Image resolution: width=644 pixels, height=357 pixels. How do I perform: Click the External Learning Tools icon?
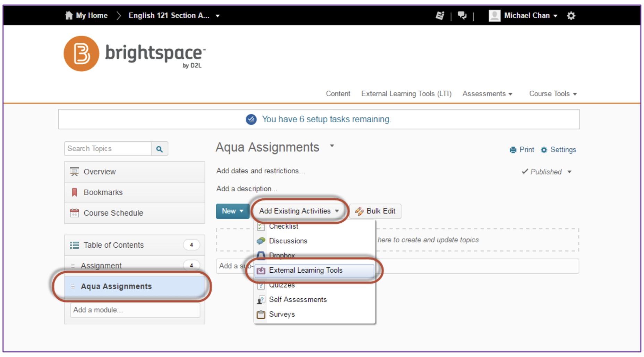click(x=261, y=270)
